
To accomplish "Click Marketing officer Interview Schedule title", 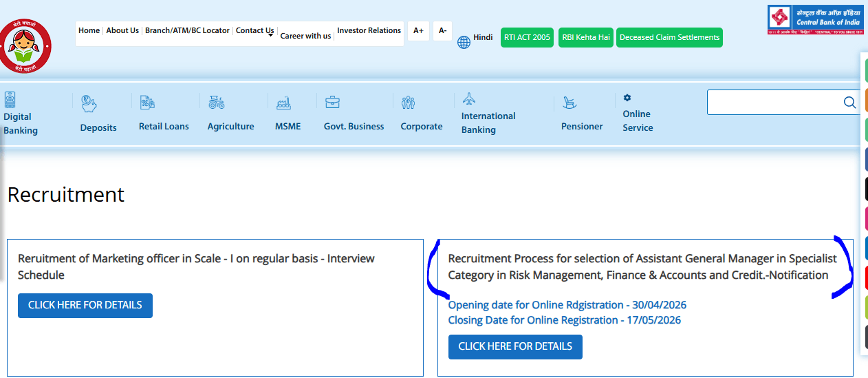I will pos(196,266).
